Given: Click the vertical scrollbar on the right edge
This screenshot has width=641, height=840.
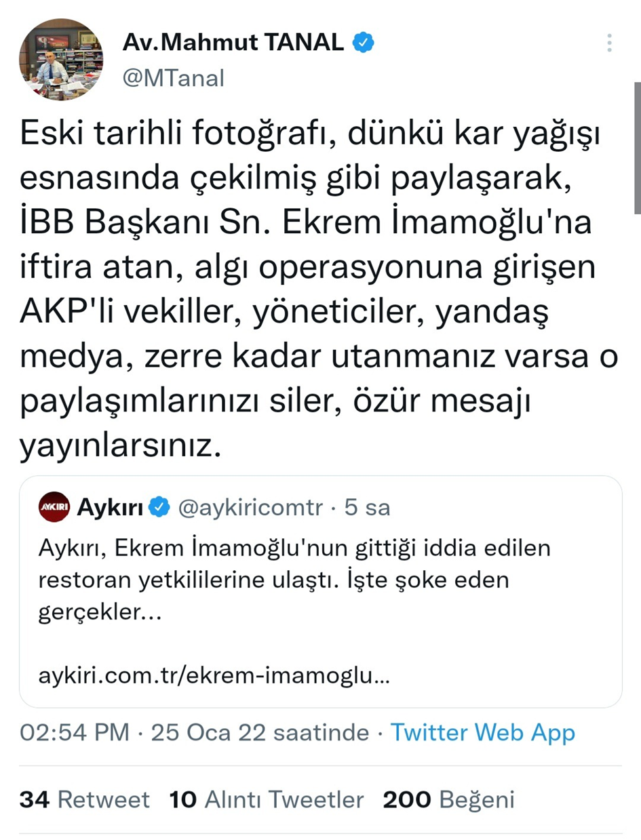Looking at the screenshot, I should (636, 149).
